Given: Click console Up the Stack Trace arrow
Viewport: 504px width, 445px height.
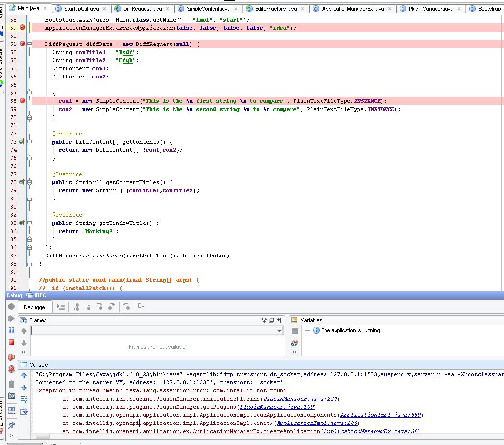Looking at the screenshot, I should [x=24, y=376].
